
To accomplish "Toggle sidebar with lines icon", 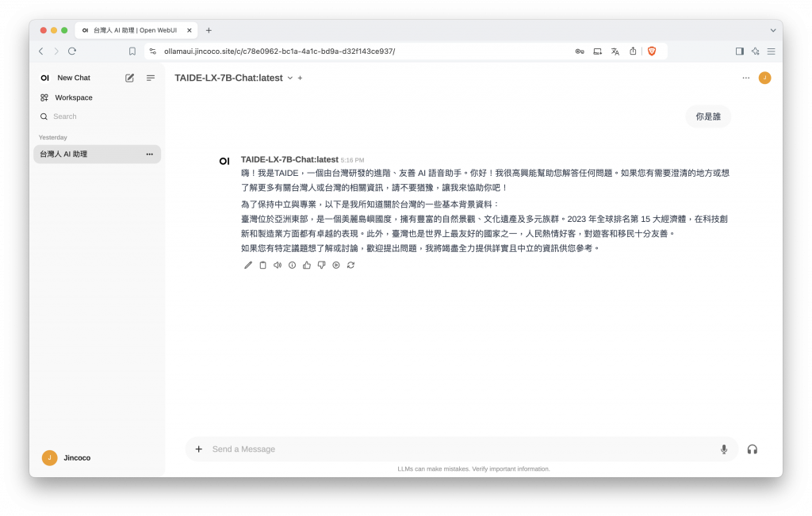I will coord(151,78).
